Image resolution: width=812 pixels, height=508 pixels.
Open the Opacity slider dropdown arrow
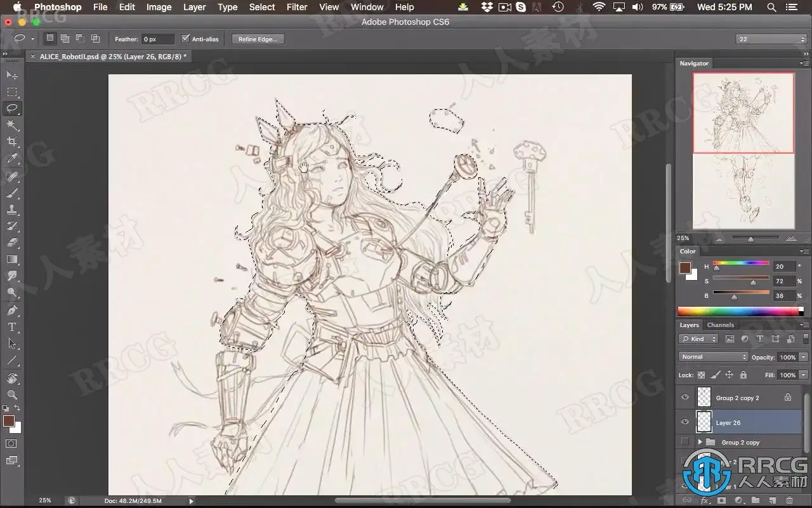point(802,357)
